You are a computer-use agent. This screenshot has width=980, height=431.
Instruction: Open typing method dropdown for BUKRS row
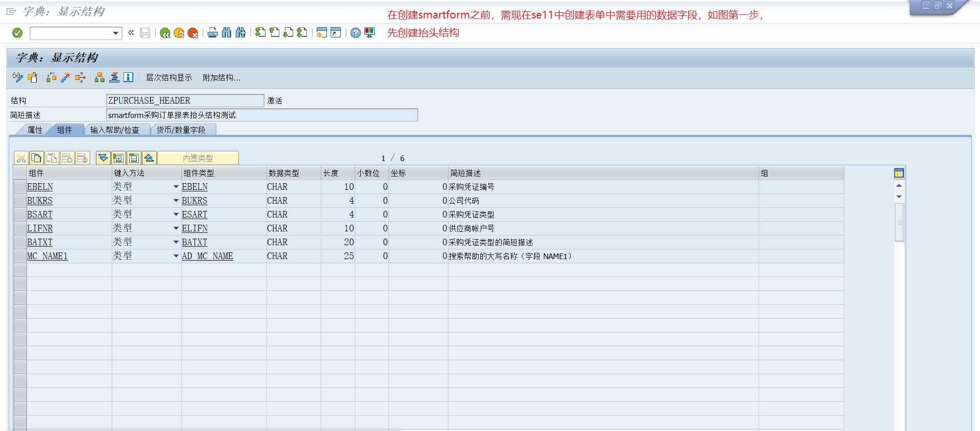click(x=176, y=201)
